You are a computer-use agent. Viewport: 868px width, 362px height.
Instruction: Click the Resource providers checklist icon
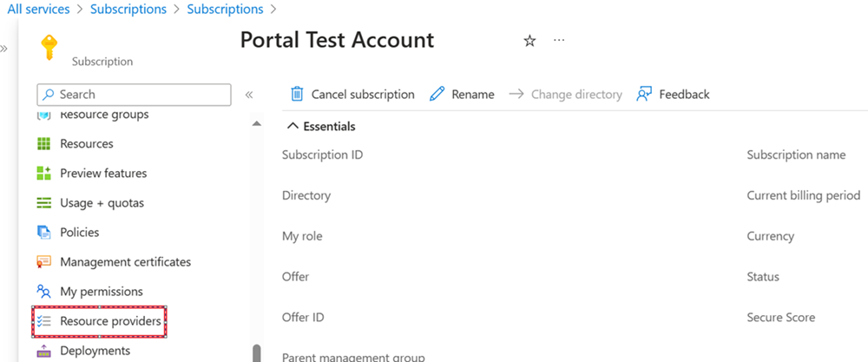click(x=43, y=321)
